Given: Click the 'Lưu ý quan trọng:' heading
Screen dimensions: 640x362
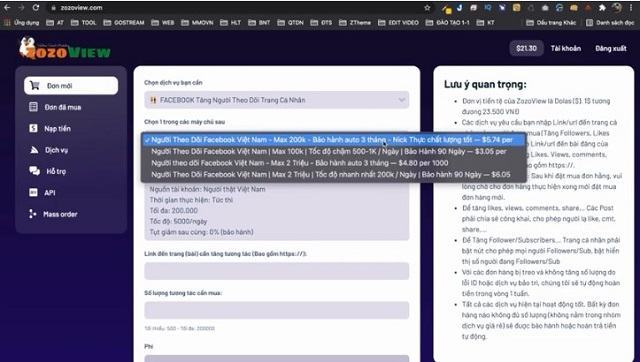Looking at the screenshot, I should pyautogui.click(x=485, y=84).
